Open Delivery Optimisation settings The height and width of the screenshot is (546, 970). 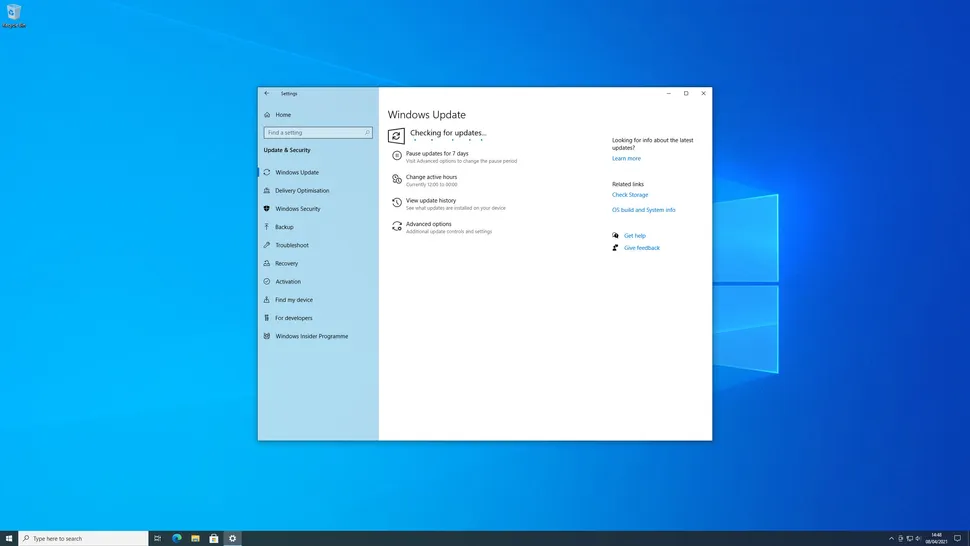tap(302, 190)
